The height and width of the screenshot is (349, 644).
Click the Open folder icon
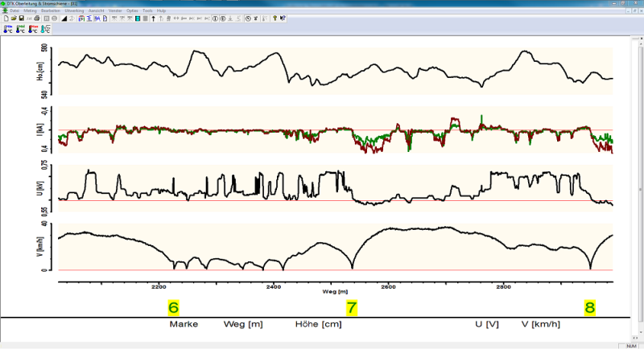pos(14,18)
